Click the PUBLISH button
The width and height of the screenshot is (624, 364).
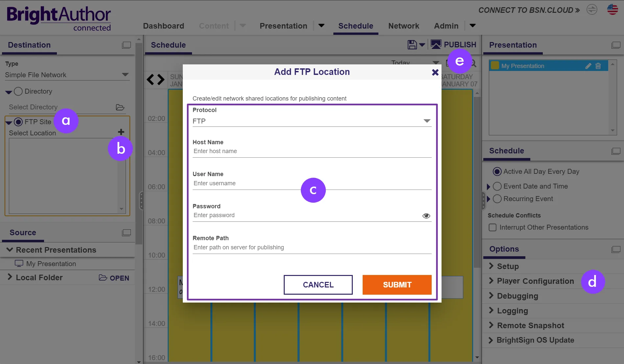point(453,45)
